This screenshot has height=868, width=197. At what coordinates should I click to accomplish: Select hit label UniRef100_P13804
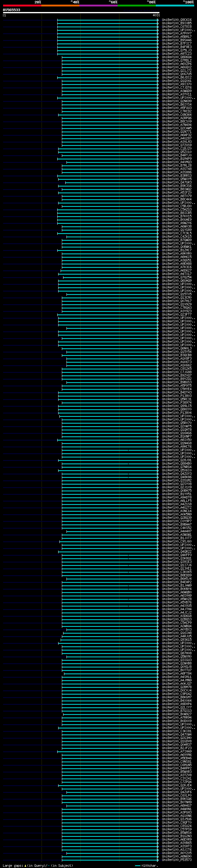click(177, 413)
